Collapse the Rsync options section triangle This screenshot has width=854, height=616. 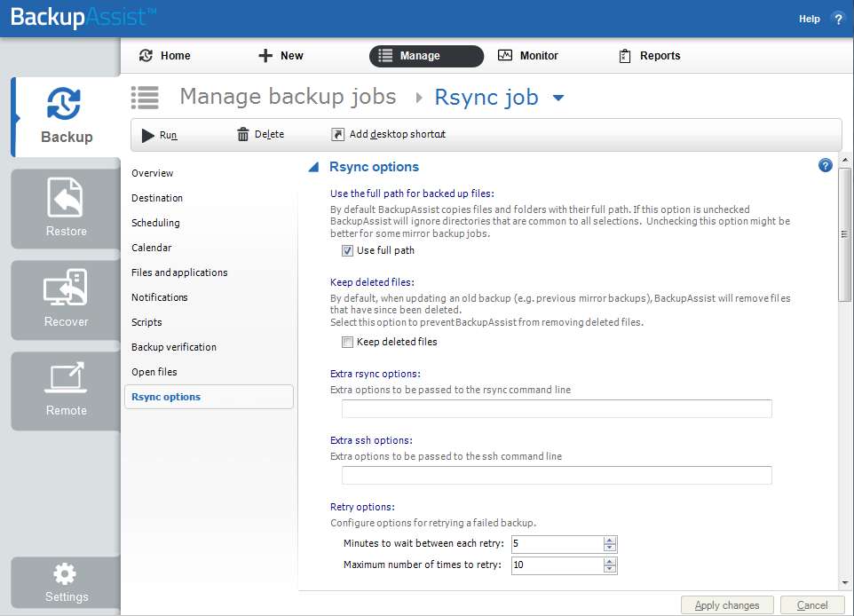pyautogui.click(x=313, y=167)
